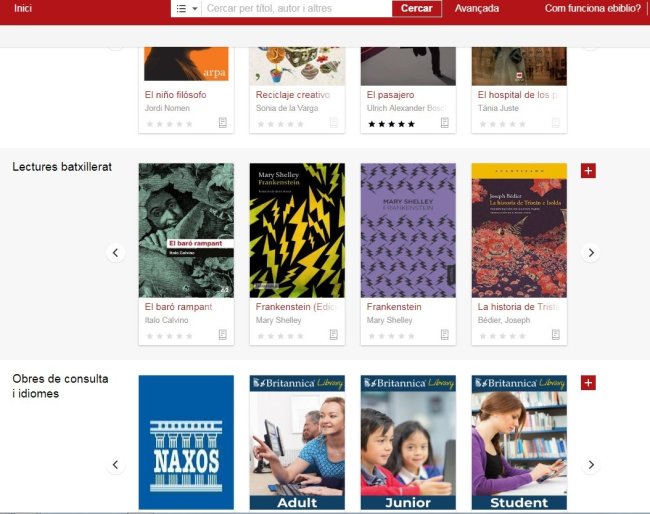650x514 pixels.
Task: Show next books in Lectures batxillerat carousel
Action: (x=591, y=253)
